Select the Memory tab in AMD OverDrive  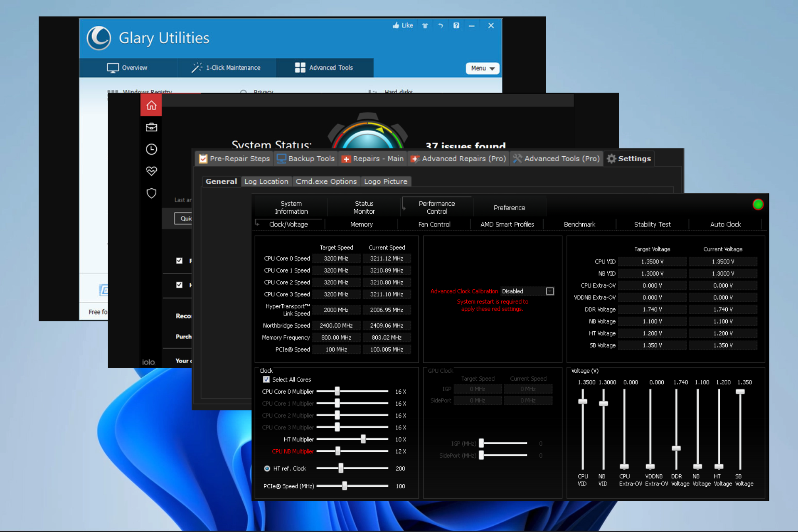pos(362,224)
